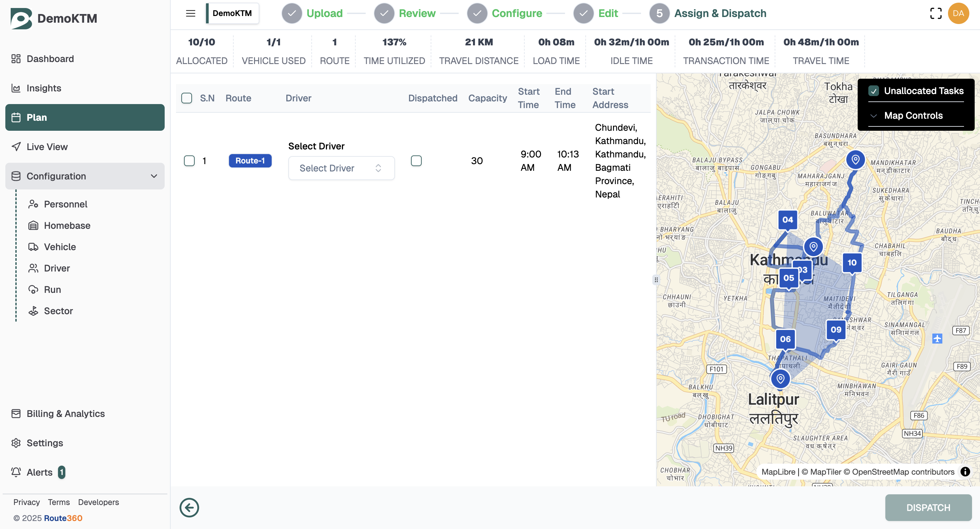Uncheck Unallocated Tasks checkbox
980x529 pixels.
point(873,91)
